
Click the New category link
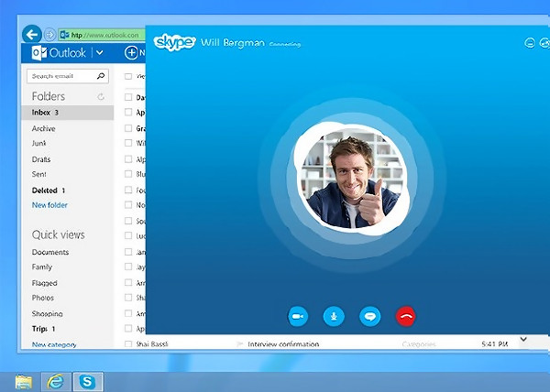(x=54, y=344)
